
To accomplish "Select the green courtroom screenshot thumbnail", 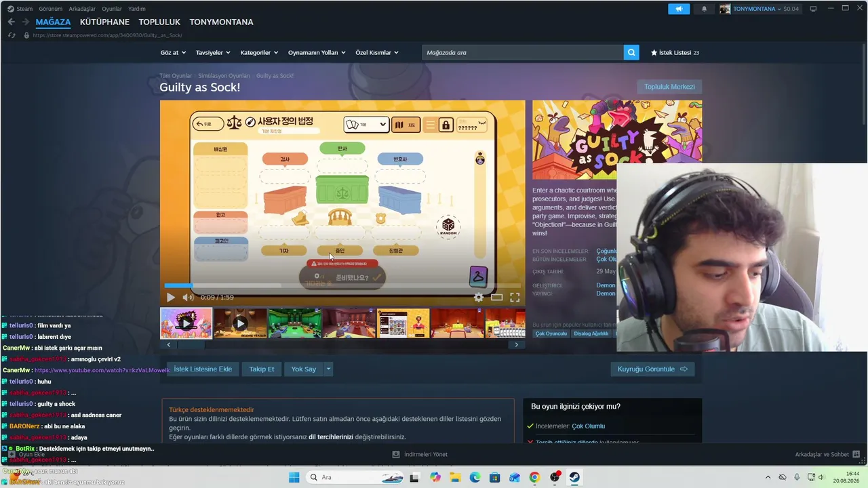I will [x=294, y=323].
